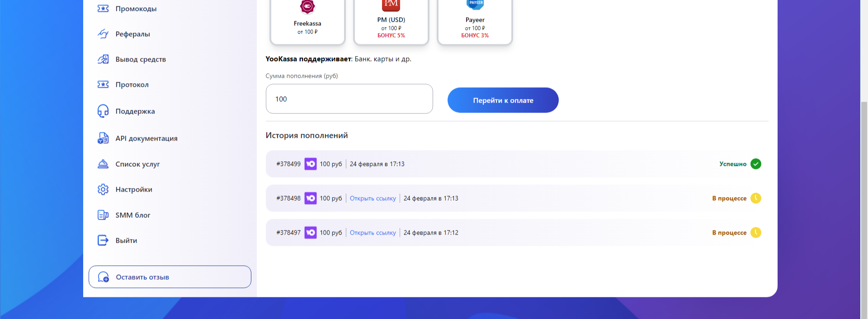Click YooKassa logo in row #378498
The height and width of the screenshot is (319, 868).
pos(311,198)
